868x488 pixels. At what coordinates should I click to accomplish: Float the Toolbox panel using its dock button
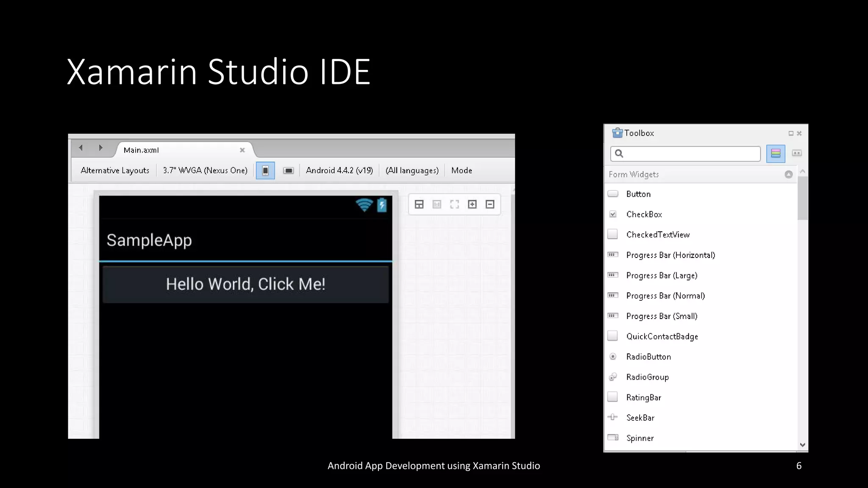pos(791,133)
